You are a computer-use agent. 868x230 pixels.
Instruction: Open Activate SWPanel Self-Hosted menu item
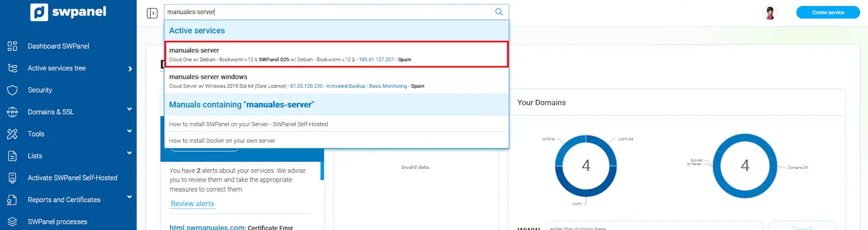72,178
